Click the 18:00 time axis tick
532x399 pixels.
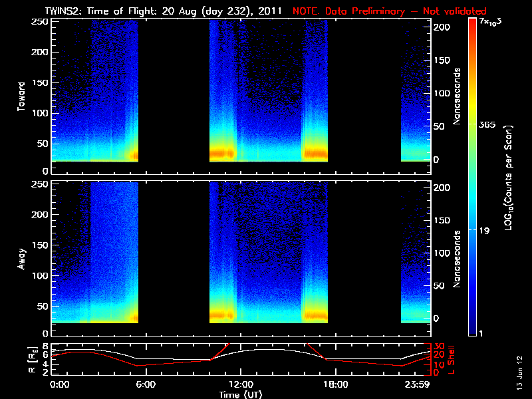[x=334, y=384]
